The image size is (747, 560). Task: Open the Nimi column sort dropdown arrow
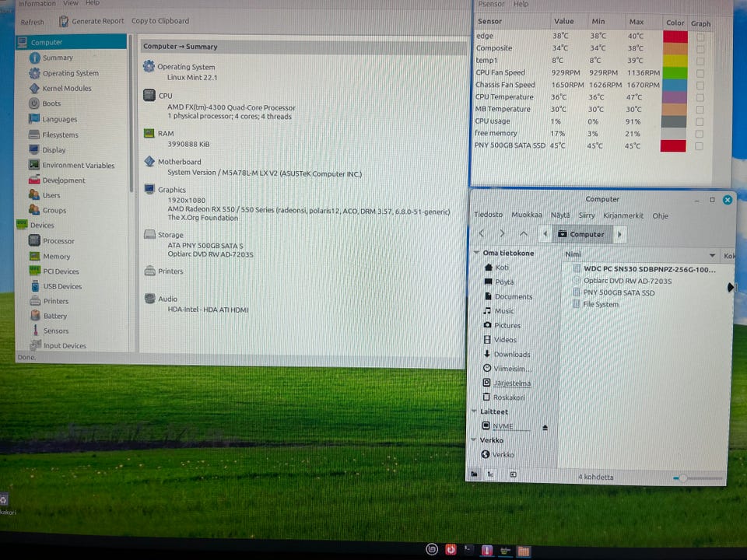712,256
